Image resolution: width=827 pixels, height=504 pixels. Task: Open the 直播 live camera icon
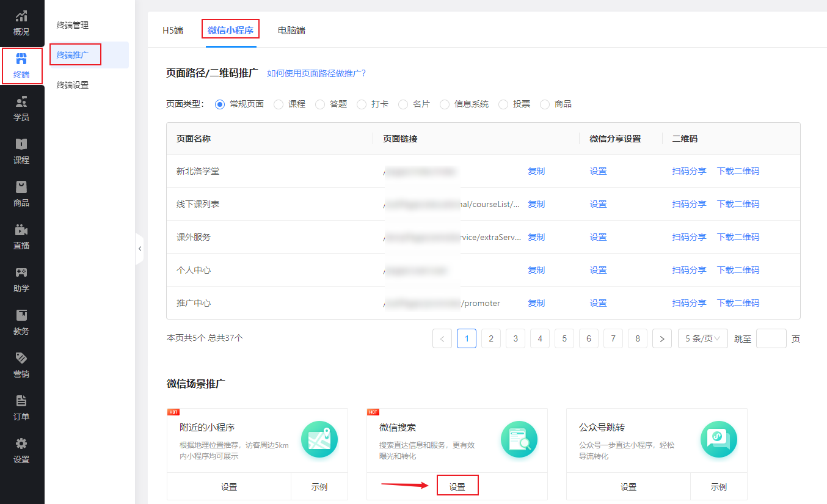21,230
